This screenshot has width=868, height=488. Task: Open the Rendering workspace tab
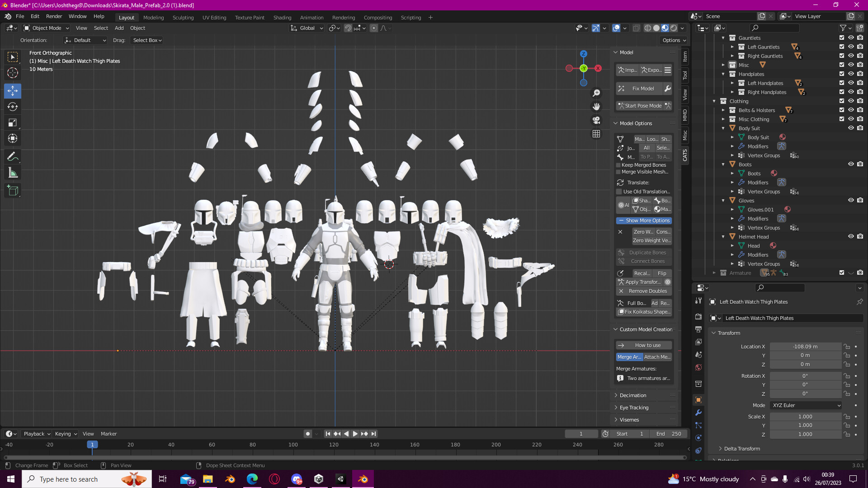tap(344, 17)
